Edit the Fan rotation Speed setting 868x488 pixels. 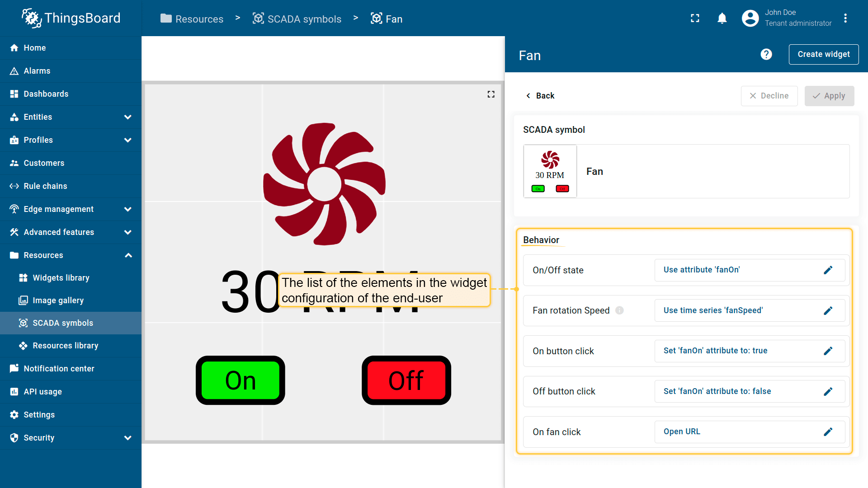click(828, 311)
